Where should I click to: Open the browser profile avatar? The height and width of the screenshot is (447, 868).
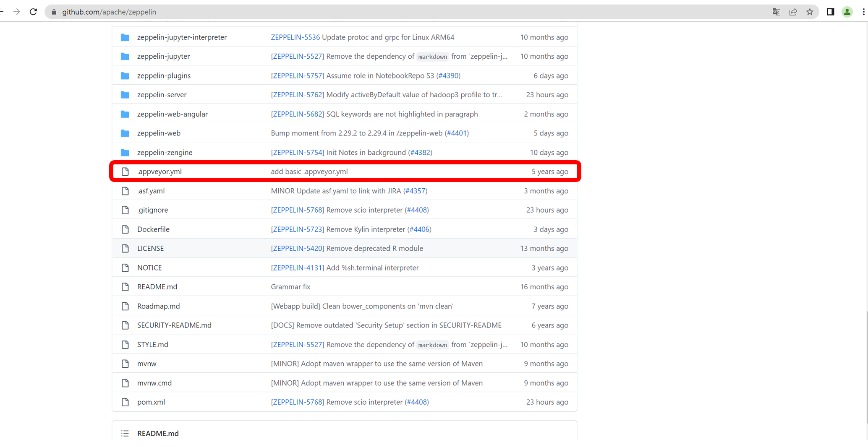[847, 12]
